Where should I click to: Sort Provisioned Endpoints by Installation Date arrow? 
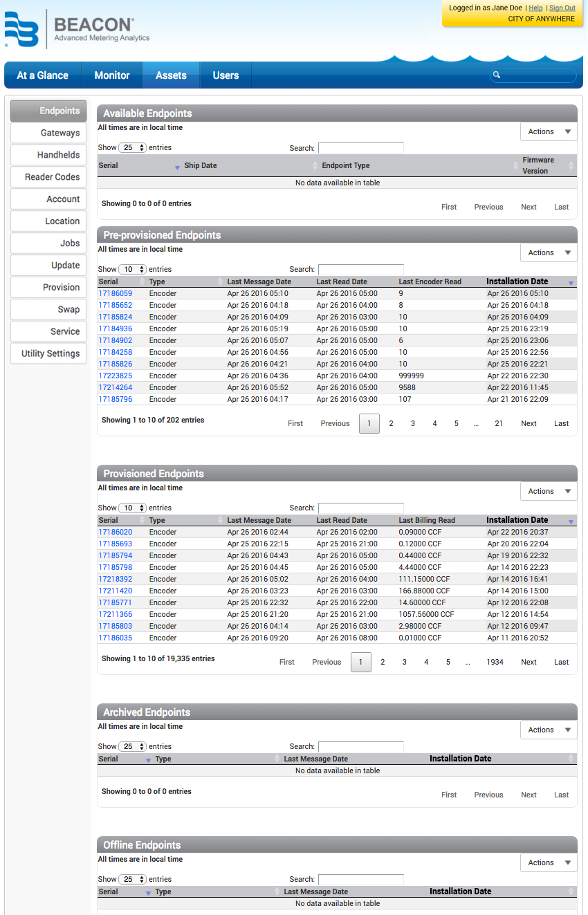coord(571,519)
